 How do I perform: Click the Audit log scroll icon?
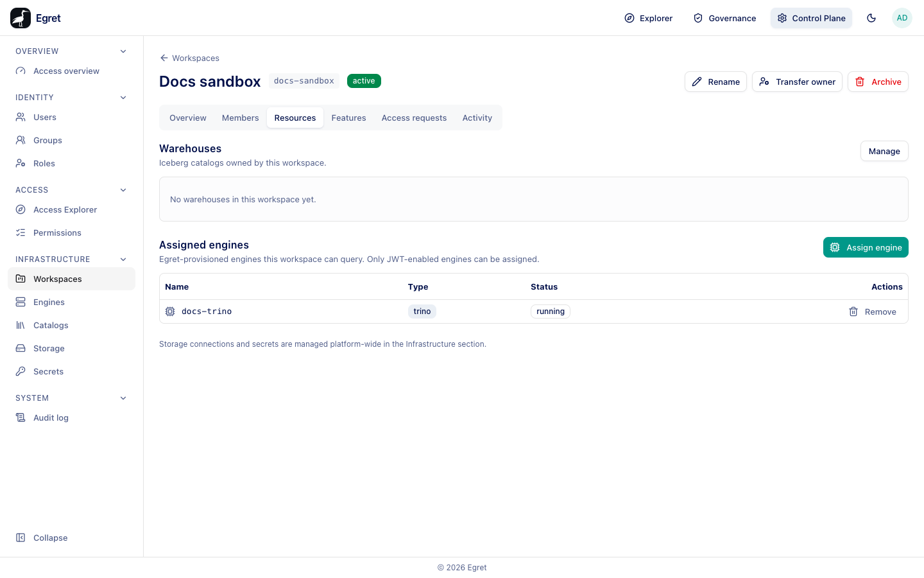coord(21,417)
